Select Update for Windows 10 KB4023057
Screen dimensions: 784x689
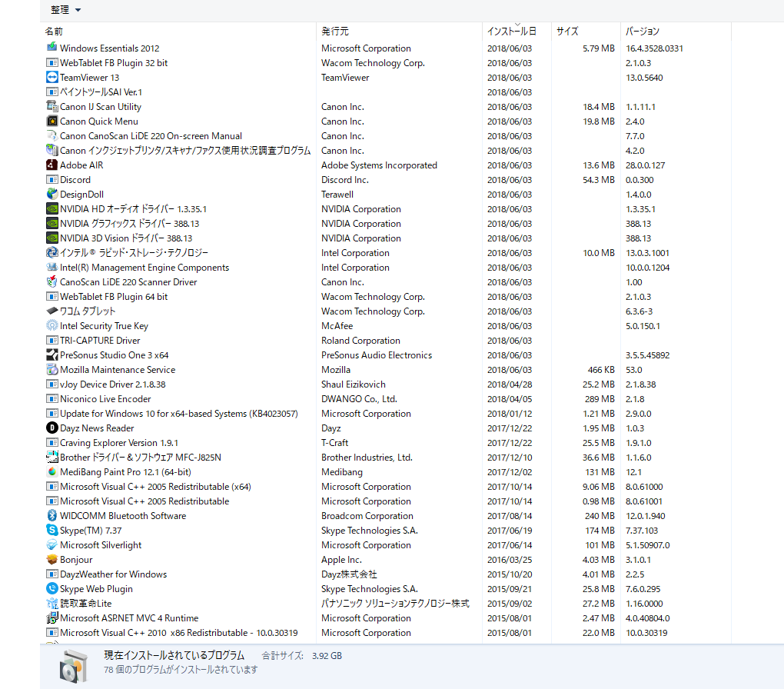tap(179, 413)
